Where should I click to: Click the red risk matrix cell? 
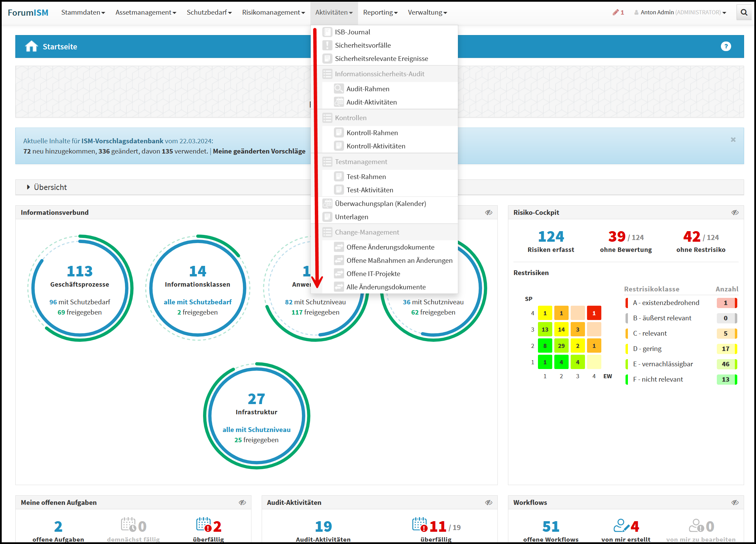[x=594, y=313]
